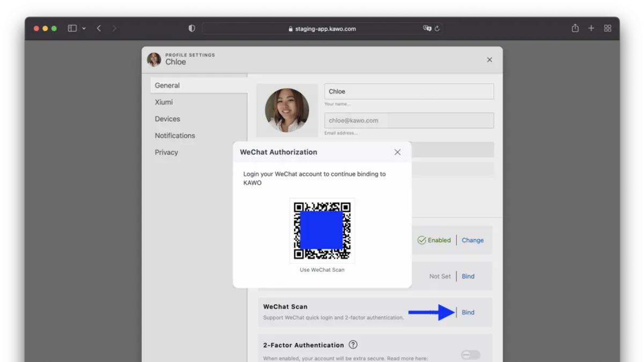Screen dimensions: 644x362
Task: Select the 'Login your WeChat account' instruction text
Action: (314, 178)
